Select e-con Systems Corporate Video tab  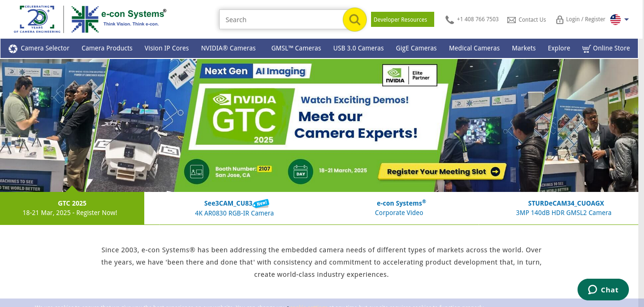[x=399, y=208]
